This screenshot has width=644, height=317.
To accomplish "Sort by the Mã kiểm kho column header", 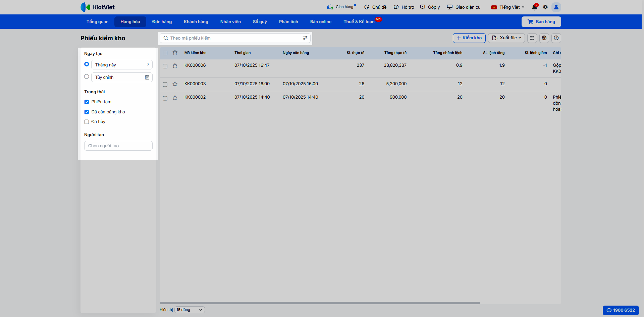I will 196,53.
